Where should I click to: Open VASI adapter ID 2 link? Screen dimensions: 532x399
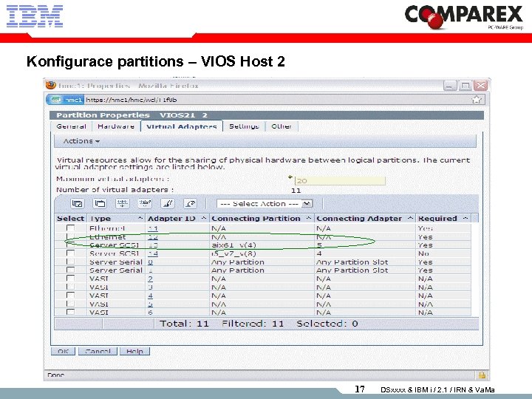(x=150, y=279)
